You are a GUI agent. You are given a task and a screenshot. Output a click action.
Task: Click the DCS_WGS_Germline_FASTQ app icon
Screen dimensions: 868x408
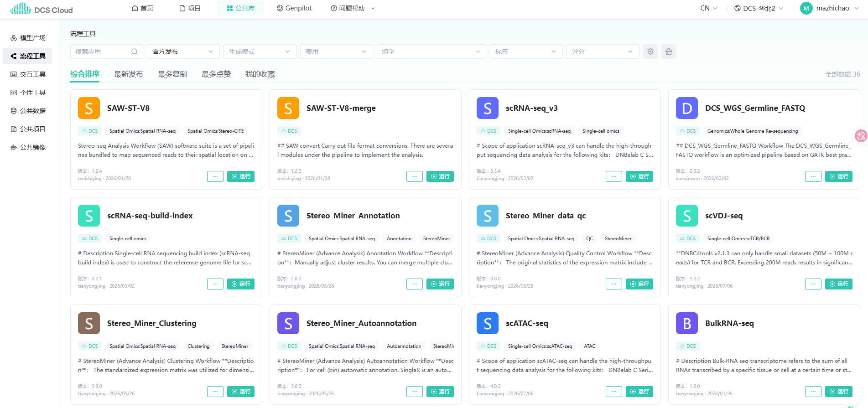687,108
